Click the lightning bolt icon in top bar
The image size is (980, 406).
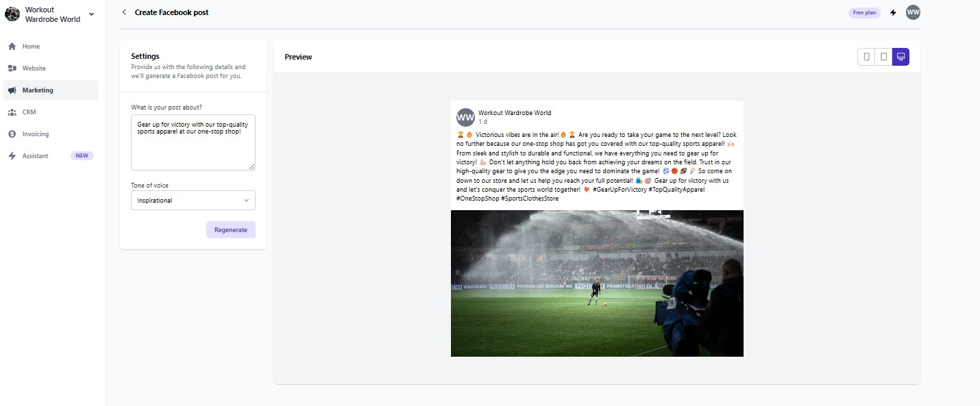(893, 12)
